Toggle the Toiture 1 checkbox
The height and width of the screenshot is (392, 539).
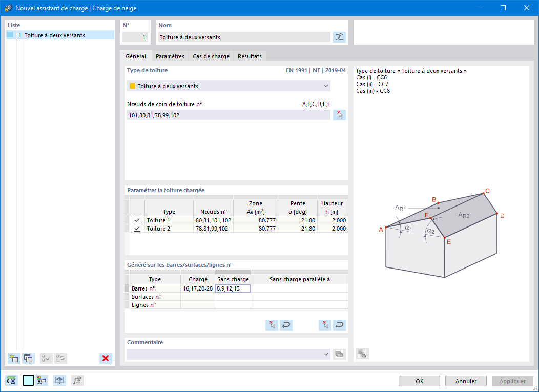[x=137, y=220]
